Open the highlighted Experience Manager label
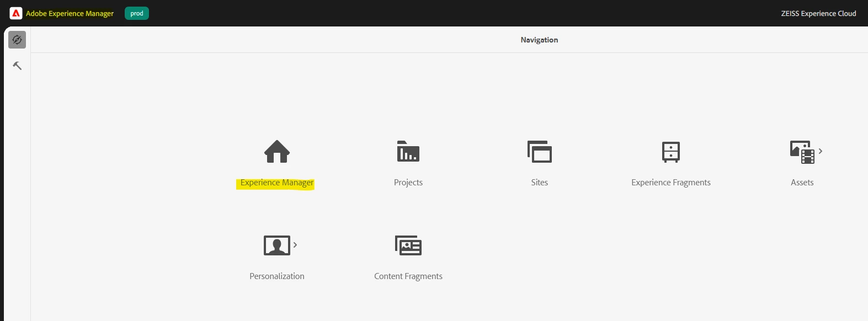The image size is (868, 321). [277, 183]
